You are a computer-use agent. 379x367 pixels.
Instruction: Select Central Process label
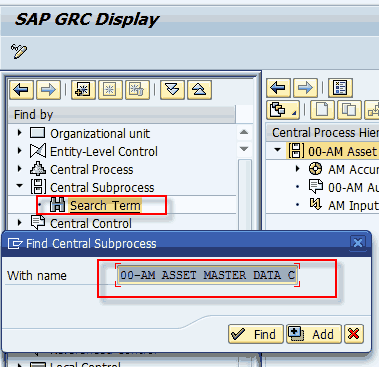(x=92, y=170)
